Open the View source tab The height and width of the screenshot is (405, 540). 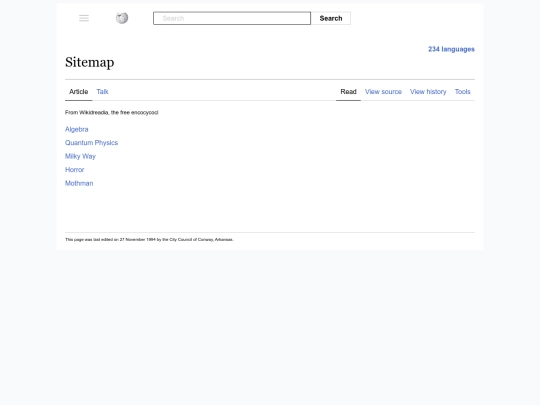(383, 92)
